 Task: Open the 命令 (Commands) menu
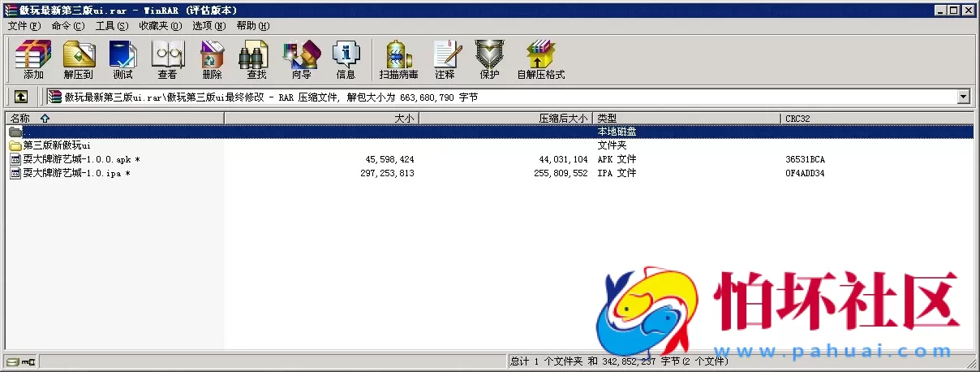(x=68, y=26)
